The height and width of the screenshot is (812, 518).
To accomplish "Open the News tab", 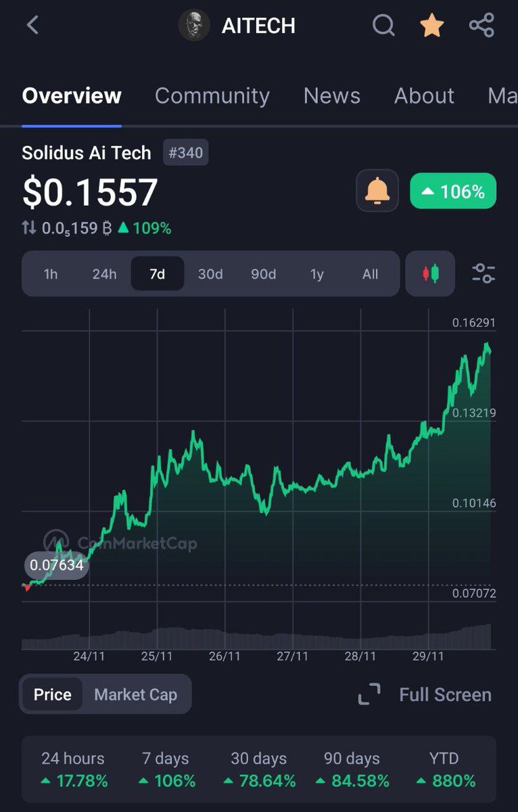I will pyautogui.click(x=332, y=95).
